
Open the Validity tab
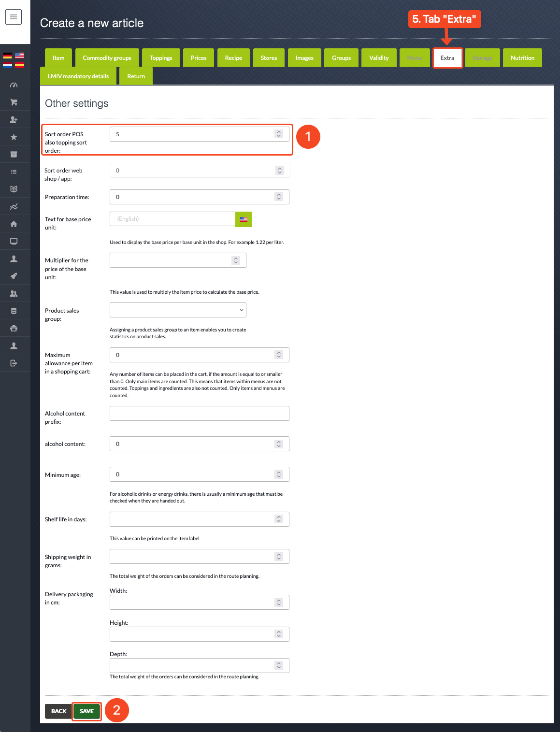(379, 58)
